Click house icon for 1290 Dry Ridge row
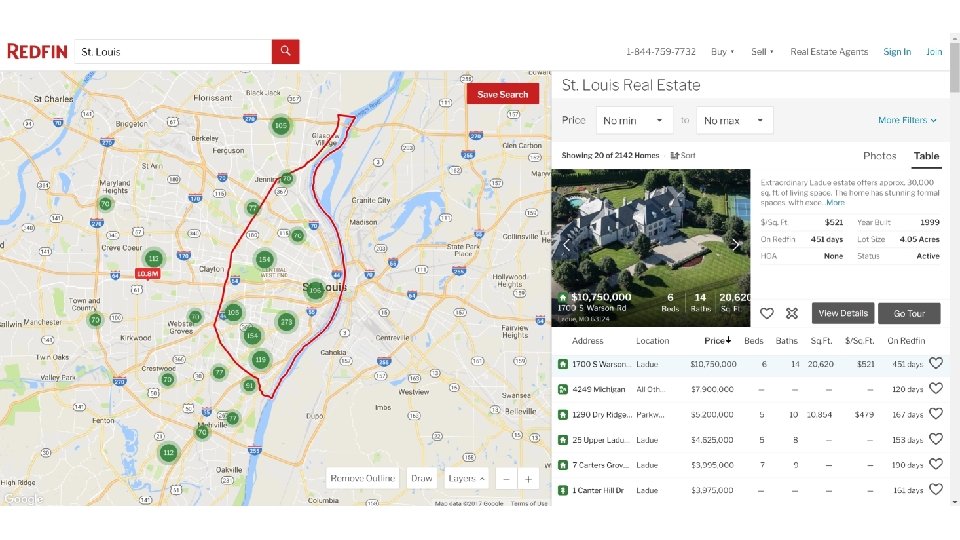 563,414
